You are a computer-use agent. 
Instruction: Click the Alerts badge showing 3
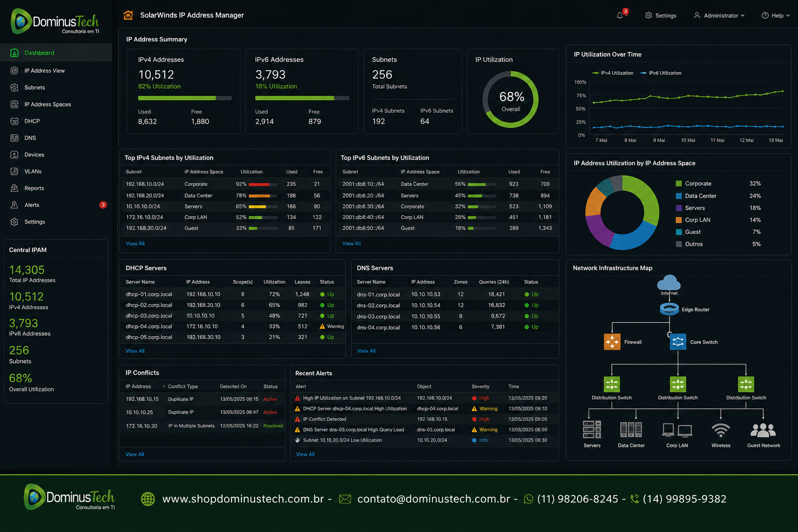coord(103,205)
